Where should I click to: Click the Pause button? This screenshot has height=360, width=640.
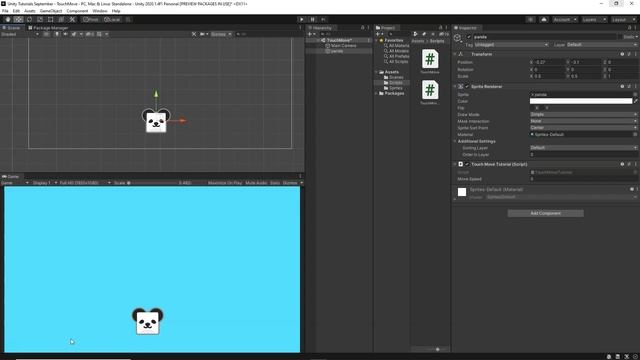point(313,20)
